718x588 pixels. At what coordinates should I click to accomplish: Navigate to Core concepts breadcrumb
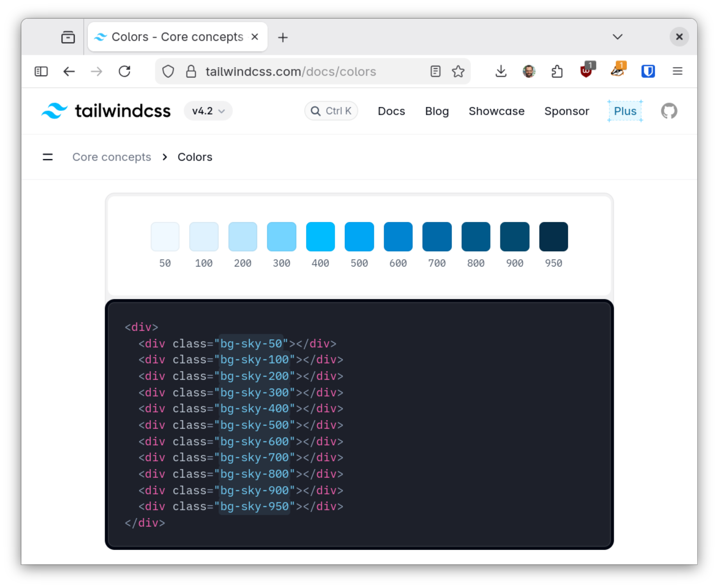tap(111, 157)
